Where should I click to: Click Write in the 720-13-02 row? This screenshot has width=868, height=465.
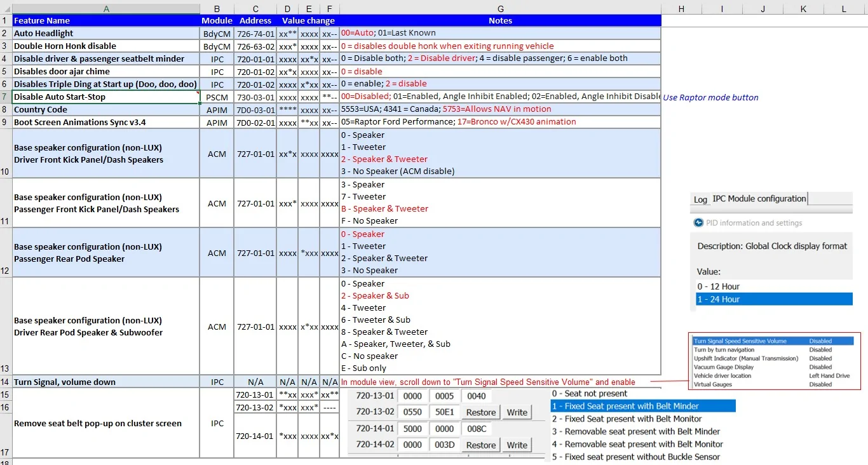517,412
